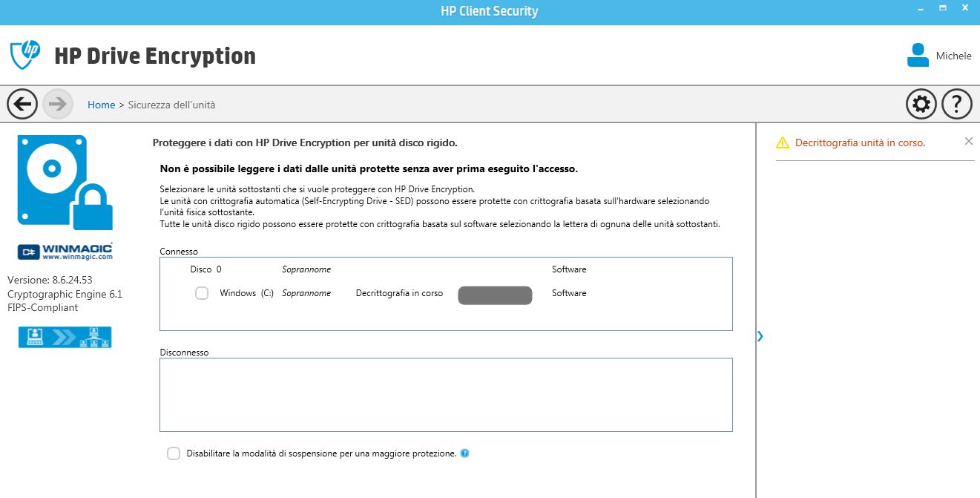Click the Connesso section header
The height and width of the screenshot is (498, 980).
coord(178,251)
